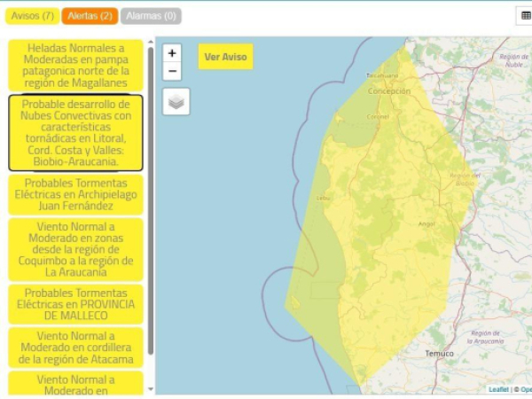This screenshot has width=532, height=399.
Task: Click the Concepción label on the map
Action: tap(388, 90)
